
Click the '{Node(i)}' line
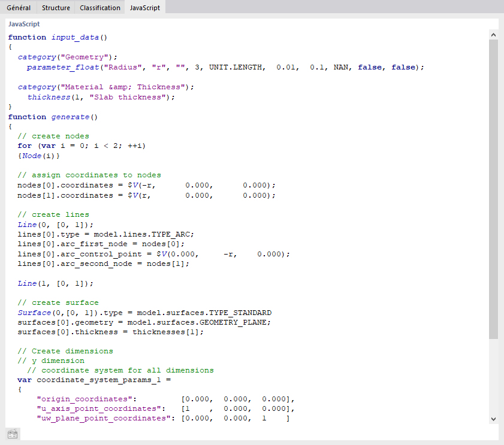pyautogui.click(x=39, y=156)
